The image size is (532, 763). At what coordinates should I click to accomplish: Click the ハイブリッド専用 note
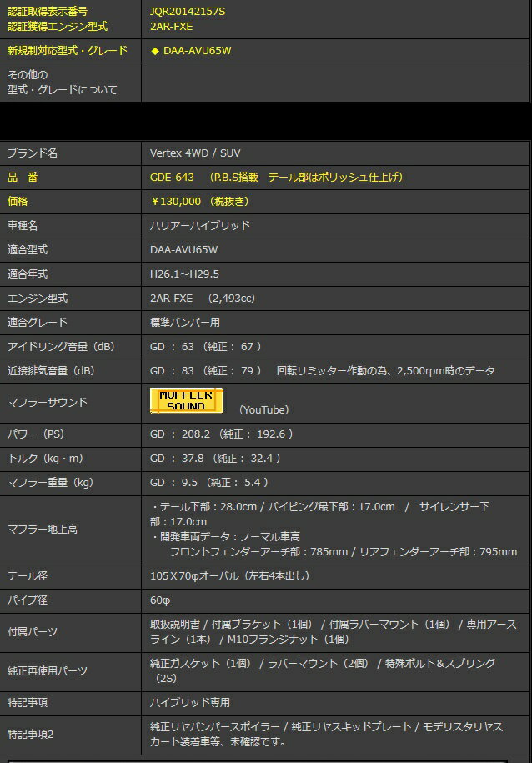point(190,703)
